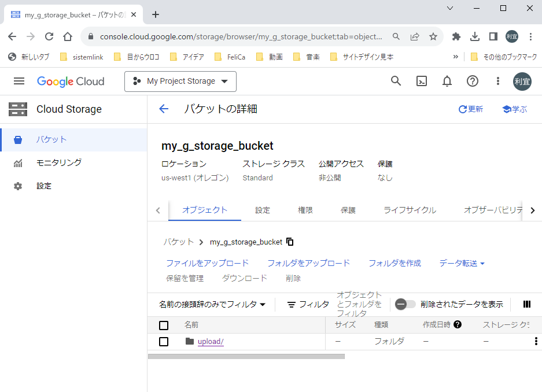Copy the bucket name with the copy icon
This screenshot has width=542, height=392.
pos(290,242)
